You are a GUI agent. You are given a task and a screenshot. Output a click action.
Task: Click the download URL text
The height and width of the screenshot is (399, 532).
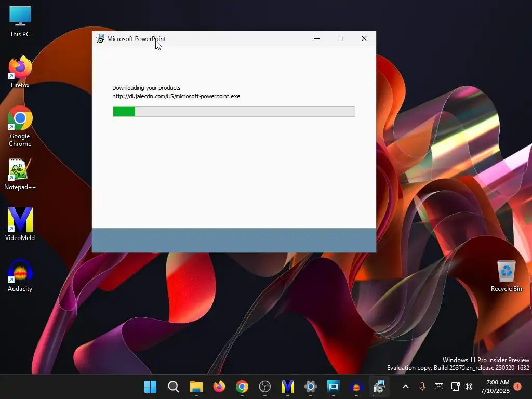tap(176, 96)
